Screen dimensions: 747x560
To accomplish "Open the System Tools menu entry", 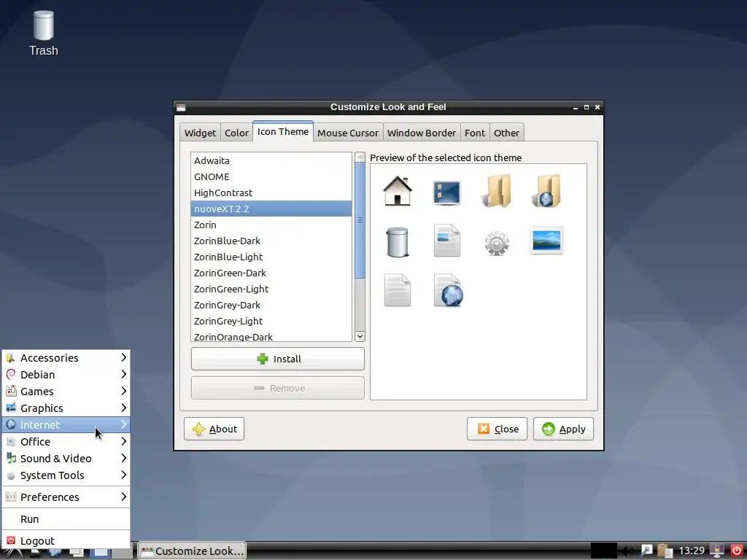I will [66, 475].
